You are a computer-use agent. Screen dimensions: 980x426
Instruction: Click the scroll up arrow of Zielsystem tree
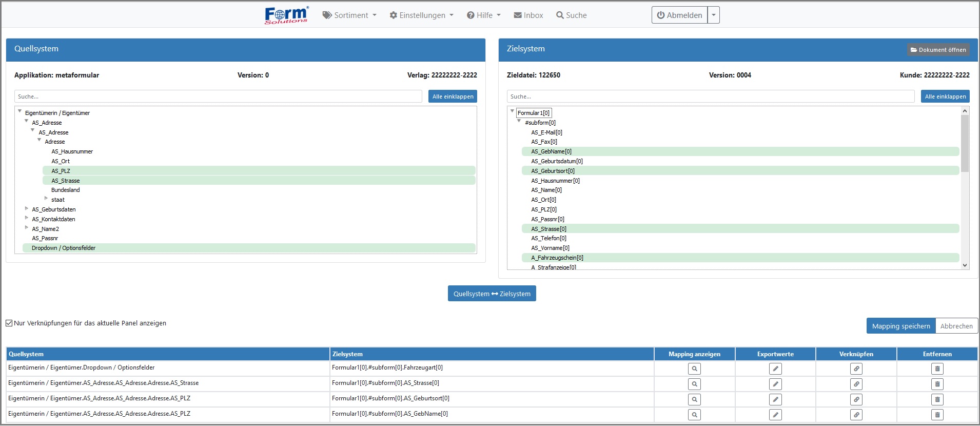pos(965,111)
